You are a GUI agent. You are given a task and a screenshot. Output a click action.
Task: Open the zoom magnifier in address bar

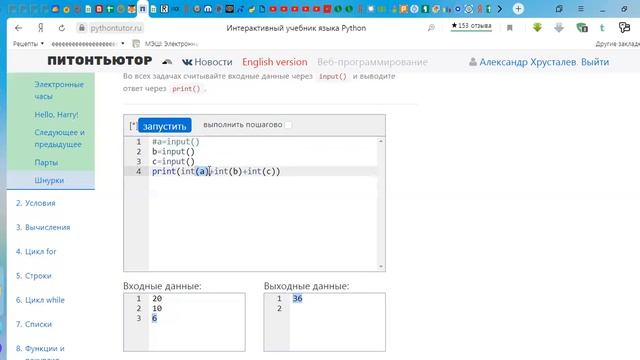(431, 28)
